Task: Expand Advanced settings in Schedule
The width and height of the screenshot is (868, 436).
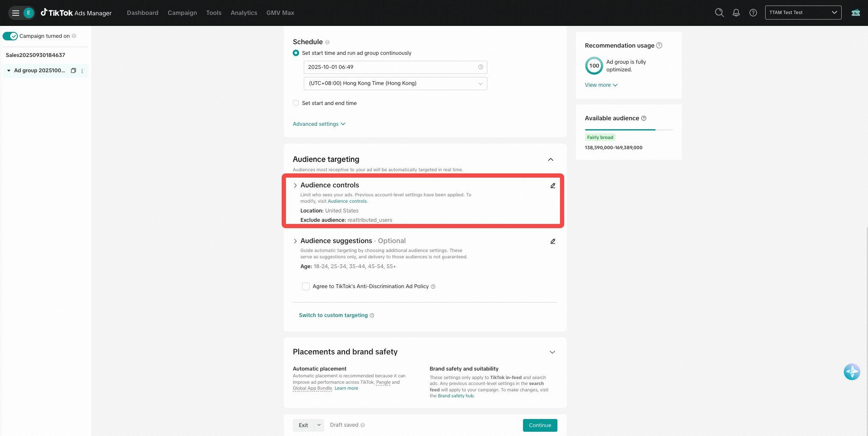Action: point(319,124)
